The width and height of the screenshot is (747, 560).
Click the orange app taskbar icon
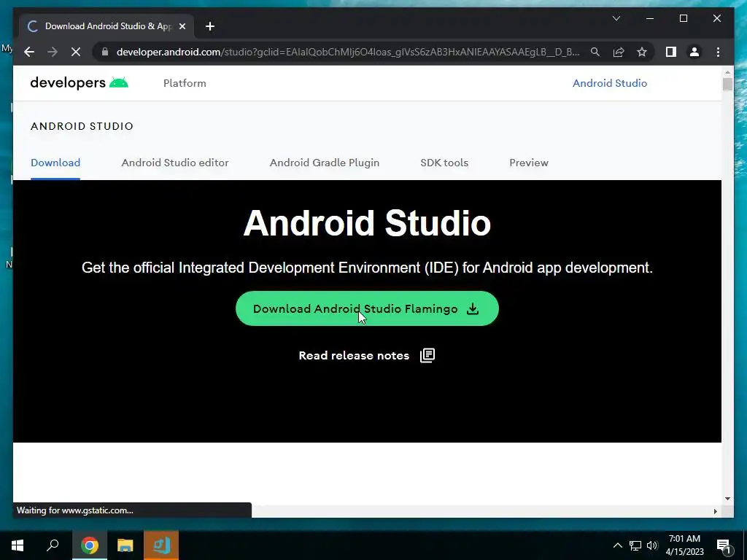click(x=161, y=545)
